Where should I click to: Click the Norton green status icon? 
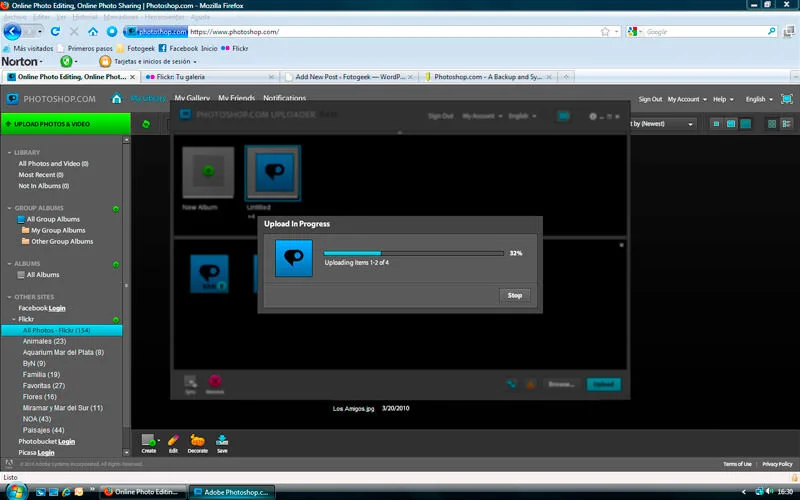click(66, 61)
